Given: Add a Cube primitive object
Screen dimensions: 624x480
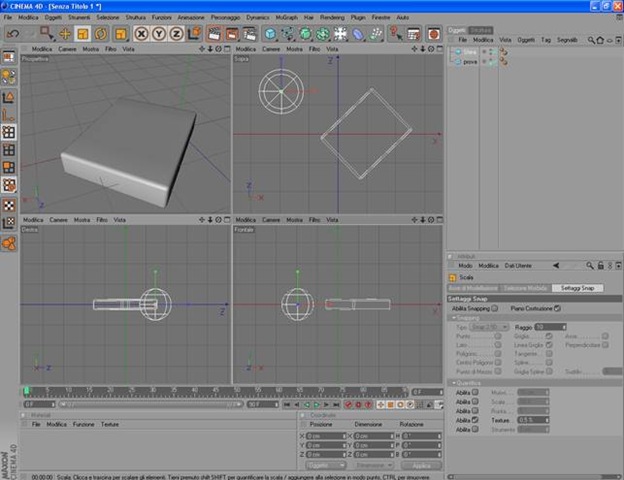Looking at the screenshot, I should [x=270, y=34].
